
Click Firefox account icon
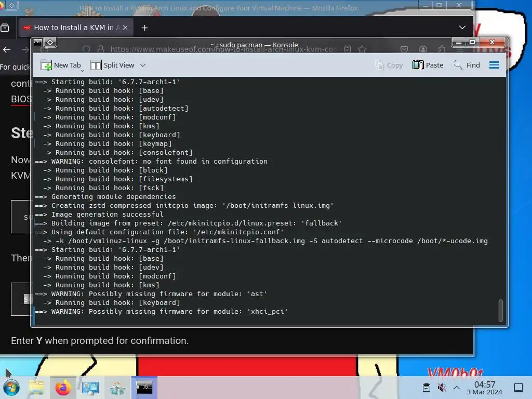(423, 49)
